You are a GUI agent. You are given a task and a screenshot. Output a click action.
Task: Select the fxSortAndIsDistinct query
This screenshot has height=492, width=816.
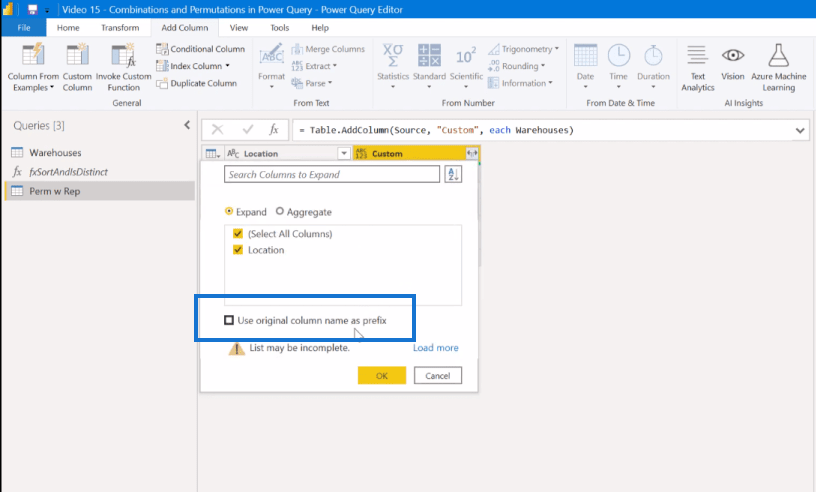[99, 172]
